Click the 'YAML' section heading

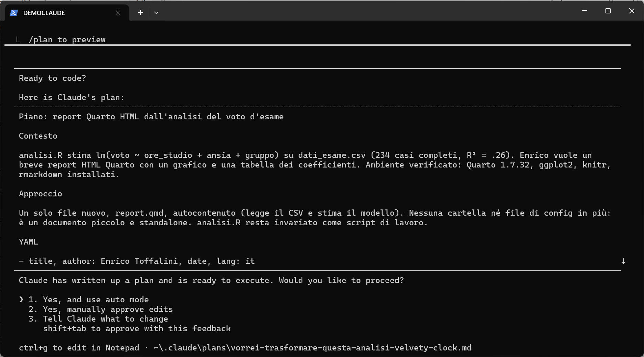click(x=29, y=242)
